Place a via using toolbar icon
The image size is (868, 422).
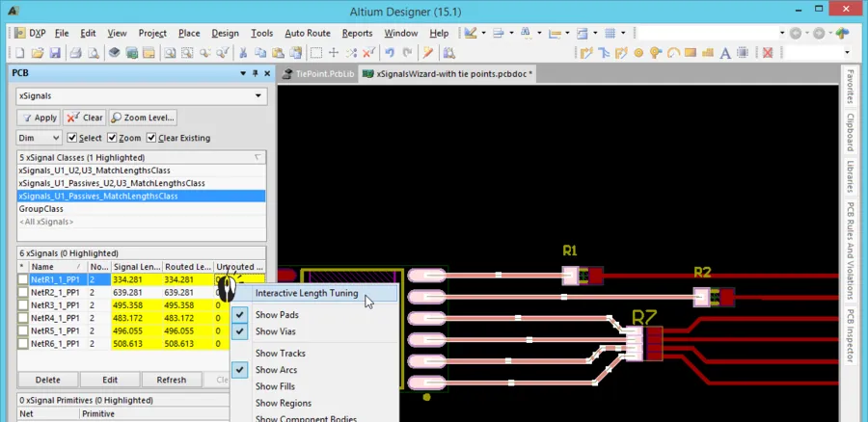(656, 53)
